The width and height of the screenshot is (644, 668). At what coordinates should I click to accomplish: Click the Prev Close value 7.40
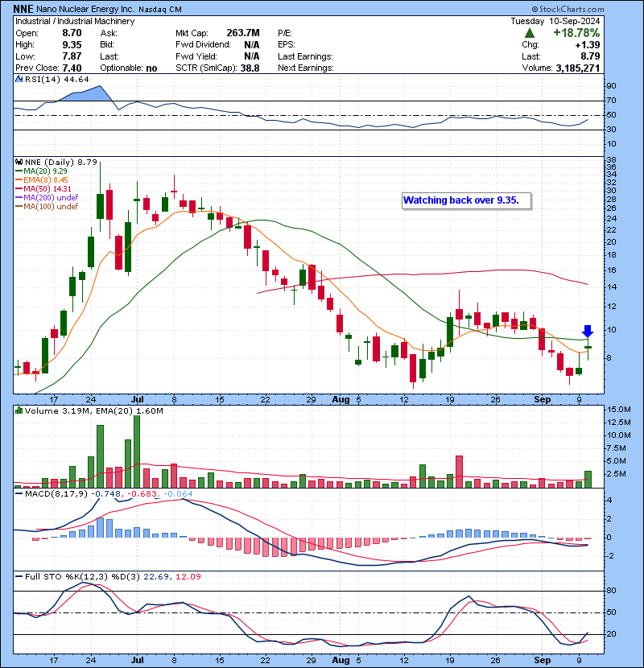(72, 68)
